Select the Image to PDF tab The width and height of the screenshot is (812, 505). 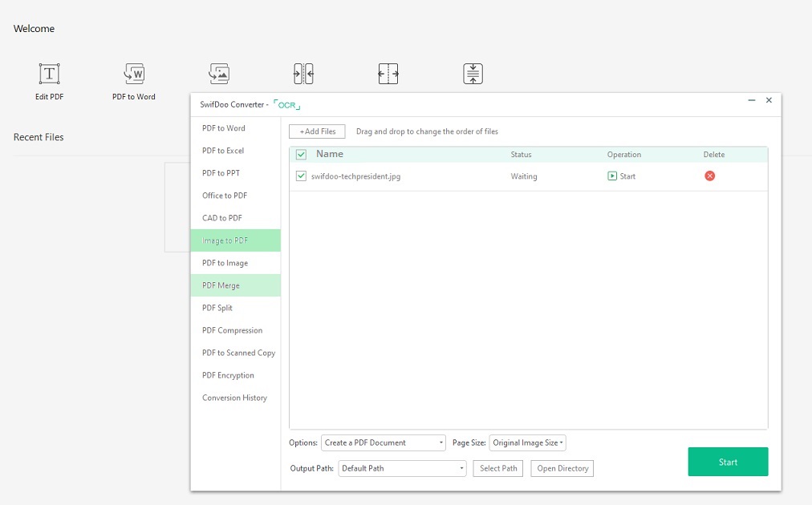[x=236, y=240]
